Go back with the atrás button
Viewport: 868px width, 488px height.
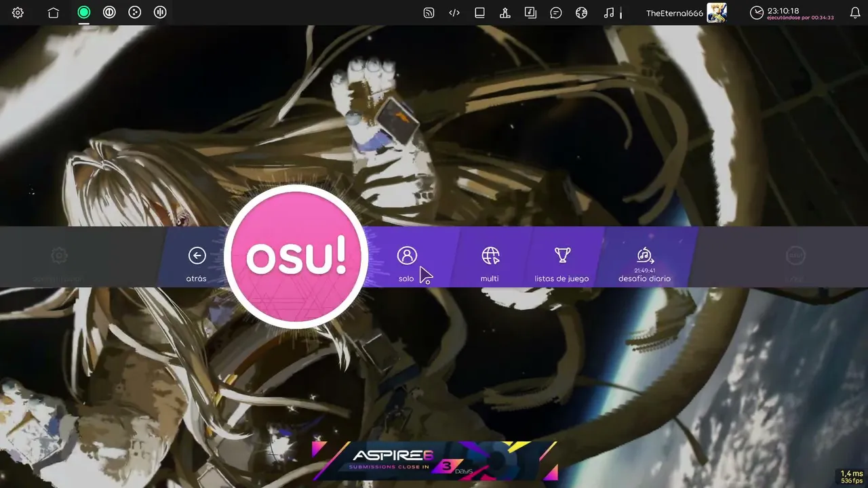tap(197, 257)
